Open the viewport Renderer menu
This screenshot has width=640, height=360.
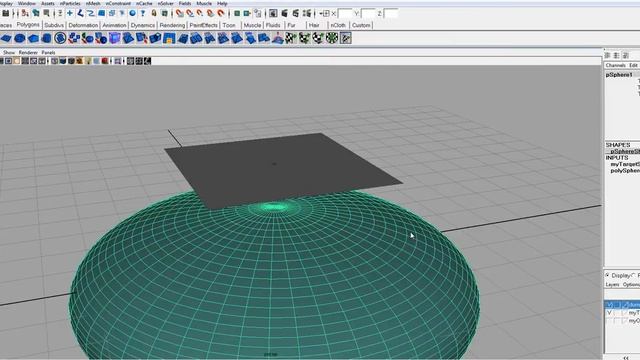click(x=28, y=52)
